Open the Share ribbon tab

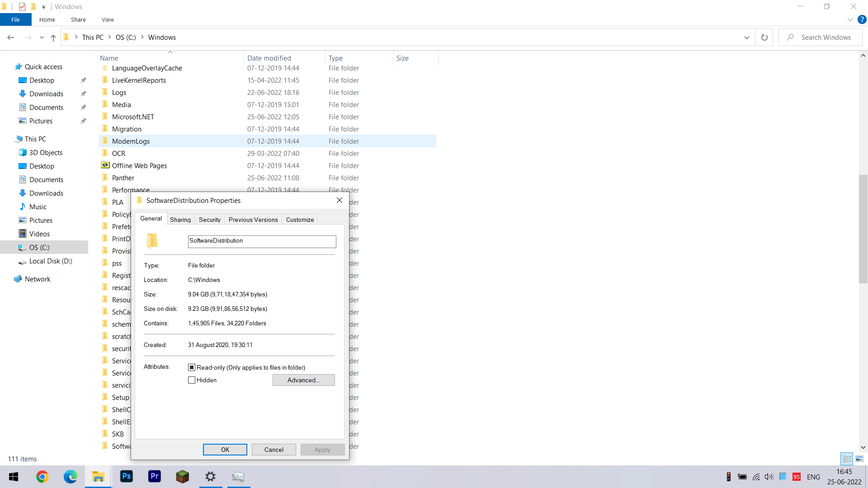coord(78,19)
